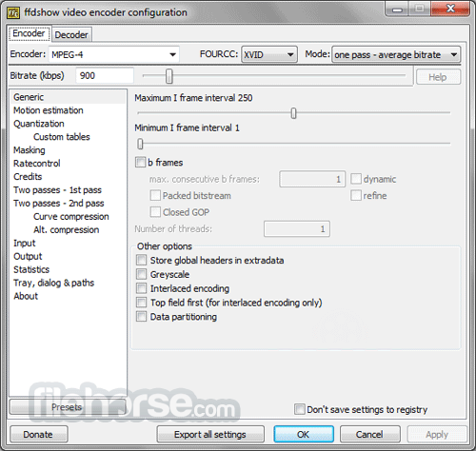The image size is (476, 451).
Task: Enable the b frames checkbox
Action: [140, 162]
